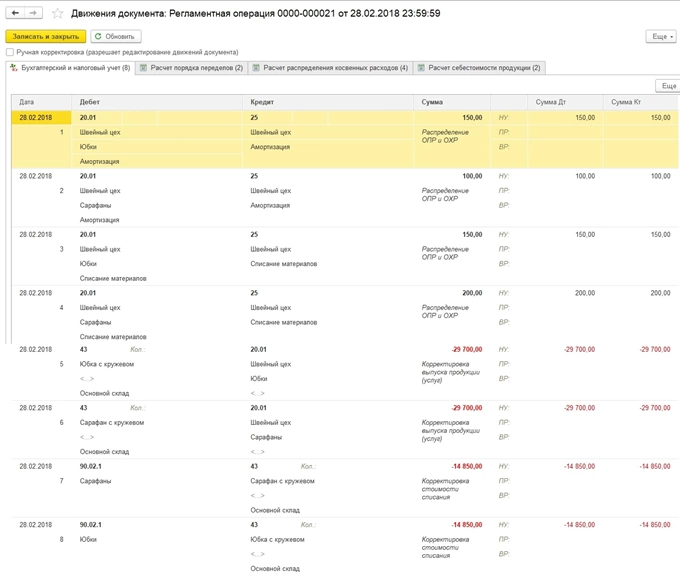Image resolution: width=680 pixels, height=580 pixels.
Task: Click credit account 20.01 in row 6
Action: [258, 408]
